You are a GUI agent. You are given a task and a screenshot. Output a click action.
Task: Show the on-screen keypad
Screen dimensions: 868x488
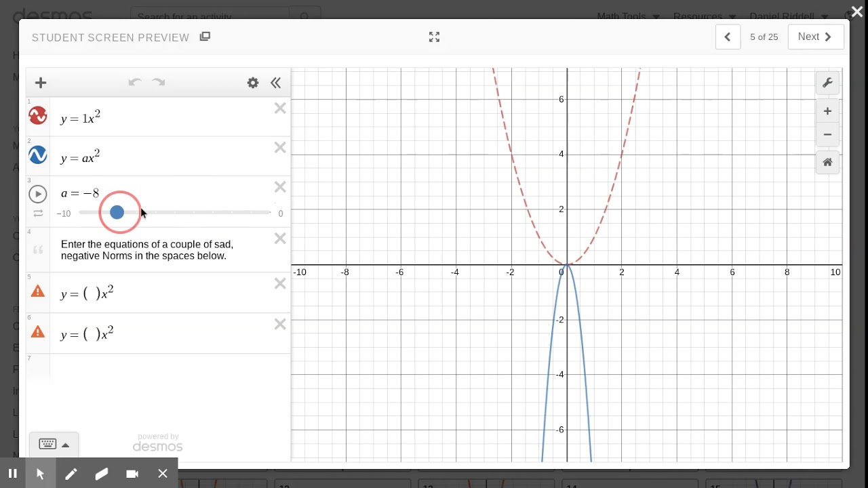(x=47, y=445)
